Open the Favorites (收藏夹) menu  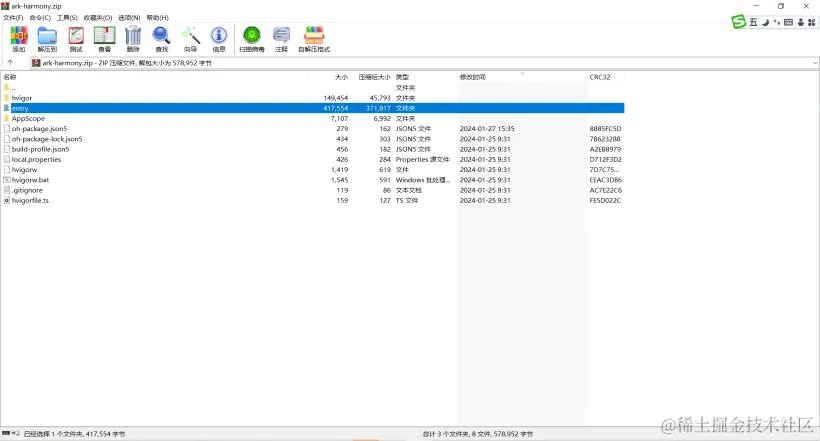(98, 18)
